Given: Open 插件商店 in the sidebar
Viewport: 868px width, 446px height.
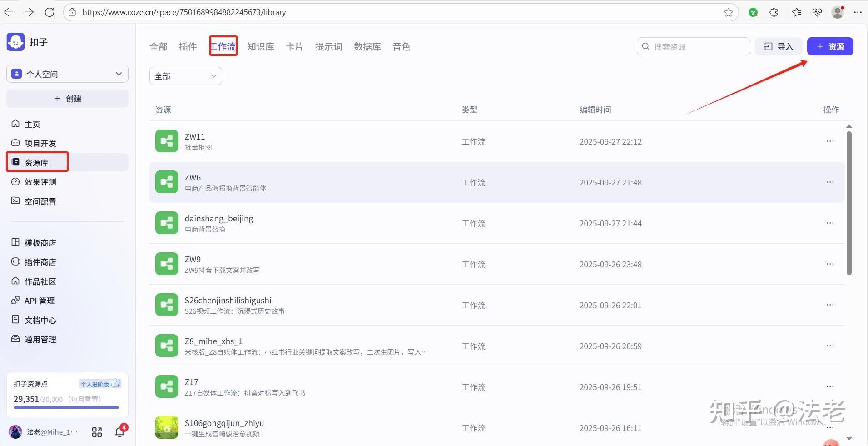Looking at the screenshot, I should 40,262.
